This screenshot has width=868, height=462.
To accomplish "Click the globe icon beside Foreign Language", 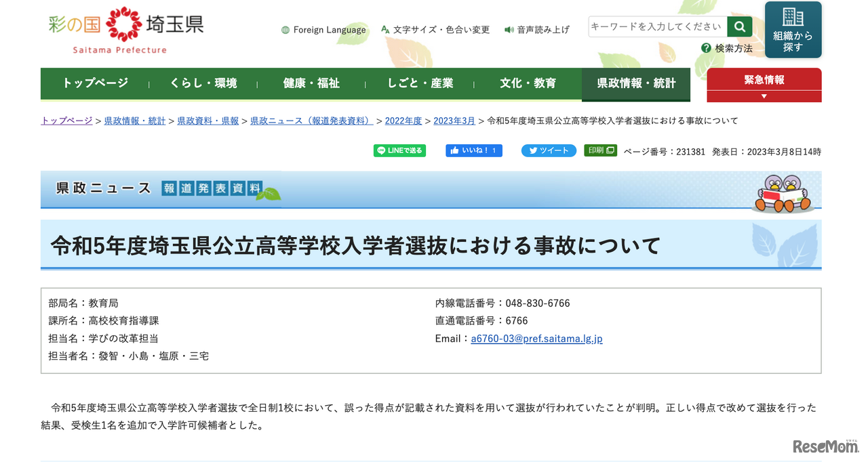I will [285, 30].
